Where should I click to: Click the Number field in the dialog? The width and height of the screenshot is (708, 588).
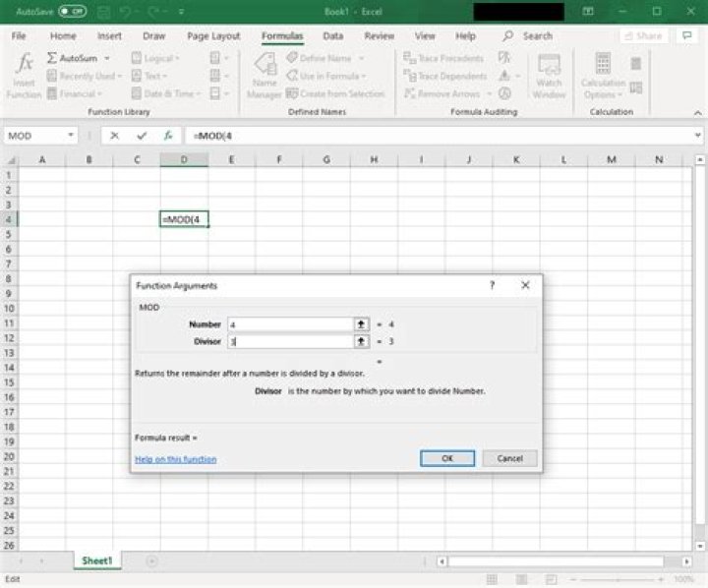290,324
